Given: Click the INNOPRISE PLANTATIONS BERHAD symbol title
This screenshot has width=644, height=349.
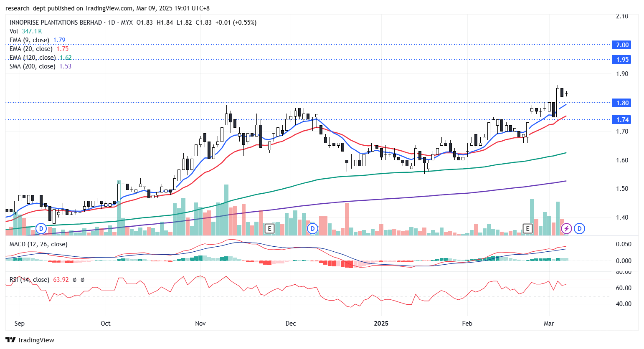Looking at the screenshot, I should click(x=56, y=23).
